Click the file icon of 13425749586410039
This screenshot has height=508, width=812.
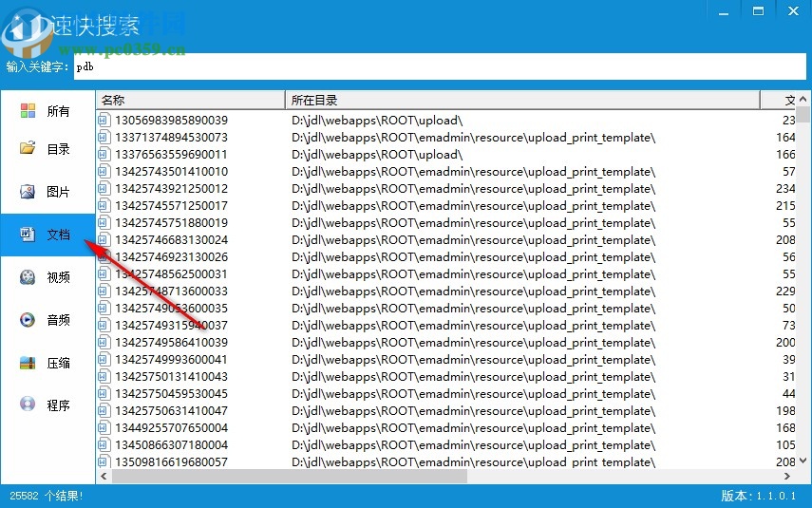[104, 342]
